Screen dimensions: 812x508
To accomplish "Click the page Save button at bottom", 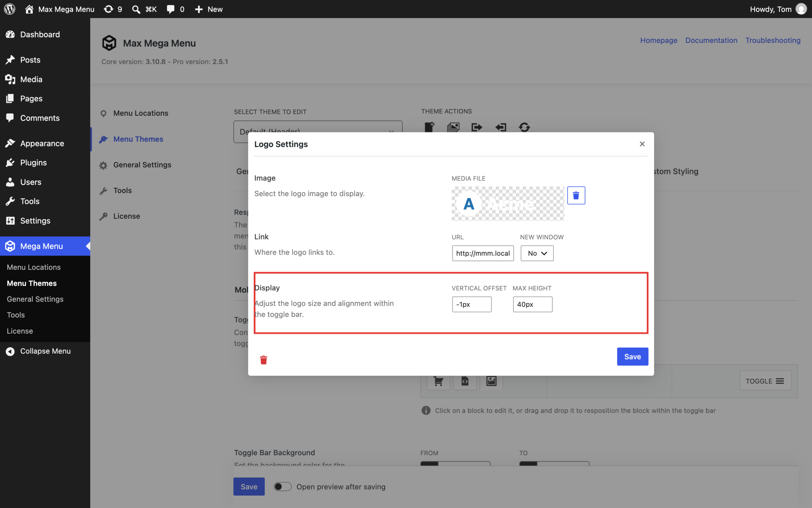I will click(249, 486).
